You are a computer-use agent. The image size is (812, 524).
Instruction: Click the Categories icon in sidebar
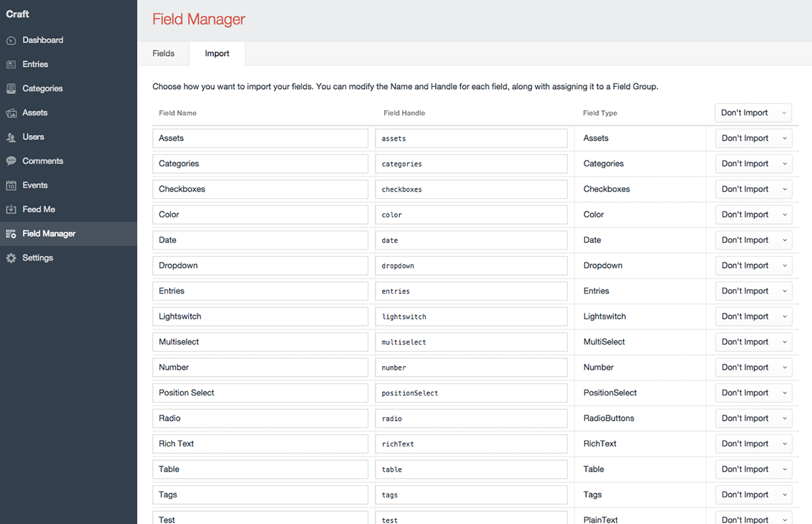tap(11, 89)
